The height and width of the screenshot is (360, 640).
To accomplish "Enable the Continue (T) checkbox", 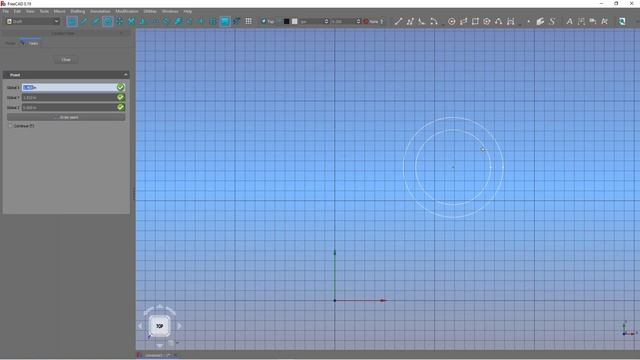I will coord(11,126).
